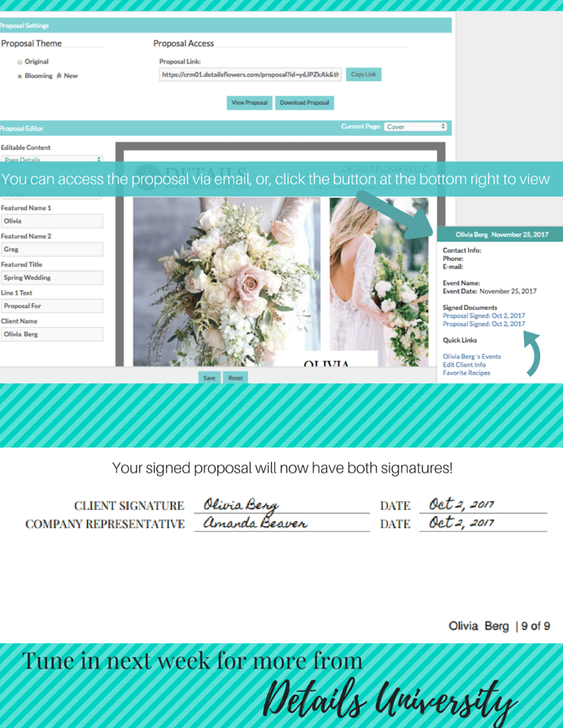Click the Copy Link button
The width and height of the screenshot is (563, 728).
pos(364,74)
